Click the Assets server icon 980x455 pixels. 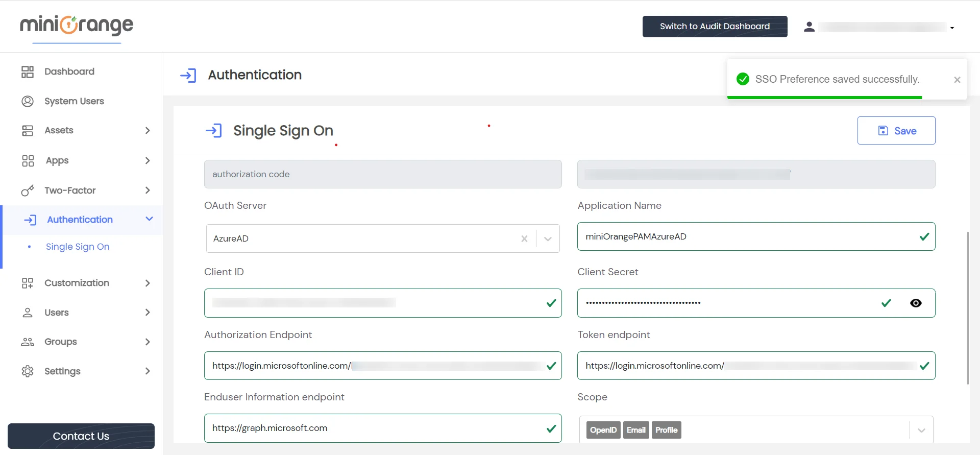(x=28, y=131)
